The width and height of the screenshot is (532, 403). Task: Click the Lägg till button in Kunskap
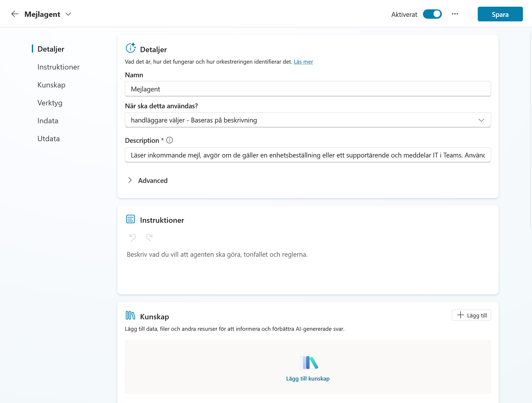471,315
